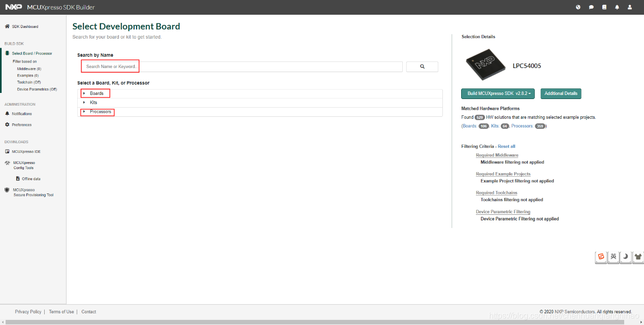Open Terms of Use footer link
This screenshot has height=325, width=644.
(61, 312)
